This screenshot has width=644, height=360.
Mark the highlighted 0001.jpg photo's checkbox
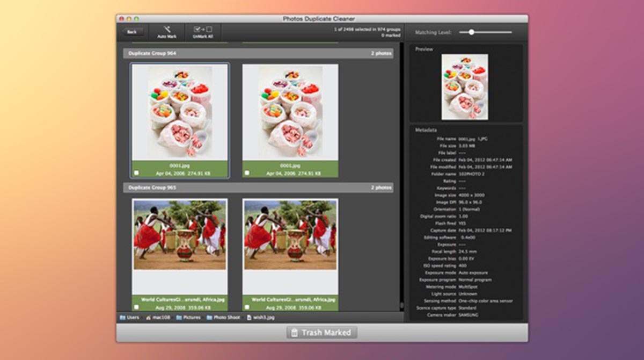click(136, 173)
